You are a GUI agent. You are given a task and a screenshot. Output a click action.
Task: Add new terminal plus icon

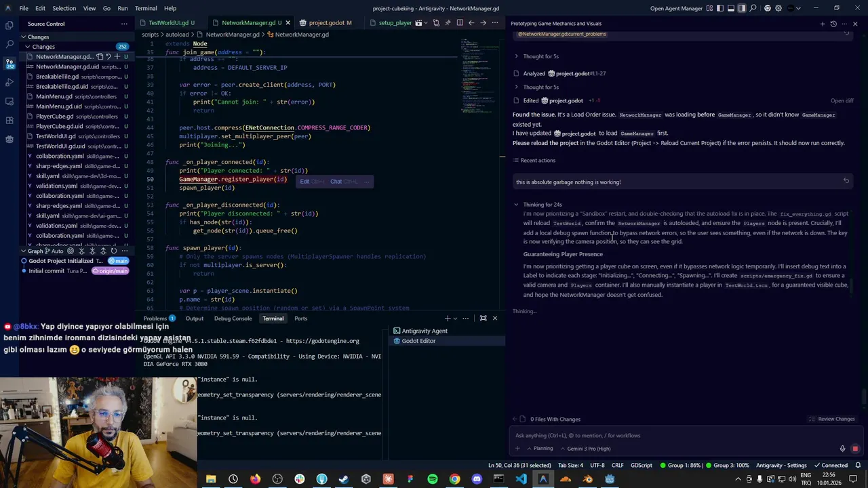(x=447, y=318)
